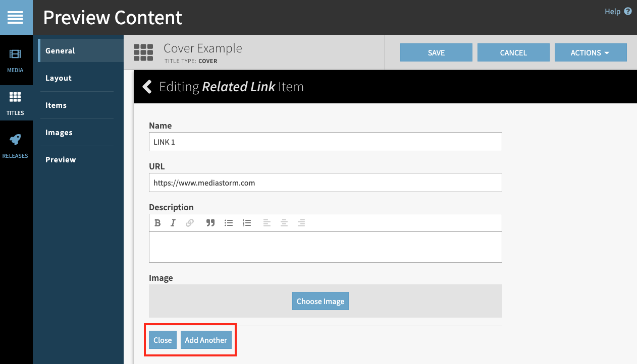Select the hyperlink icon in the Description toolbar

pos(190,222)
